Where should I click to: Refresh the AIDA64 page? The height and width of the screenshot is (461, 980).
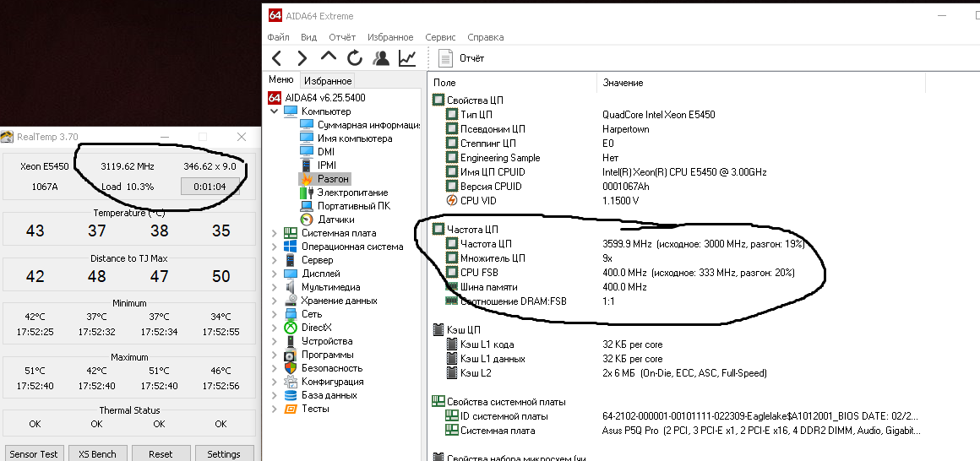coord(354,58)
